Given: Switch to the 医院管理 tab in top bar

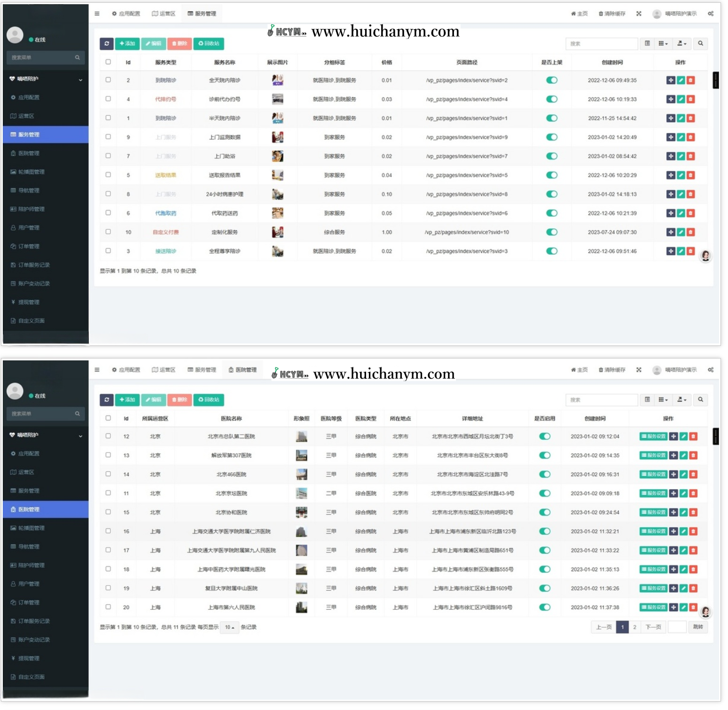Looking at the screenshot, I should click(x=243, y=370).
